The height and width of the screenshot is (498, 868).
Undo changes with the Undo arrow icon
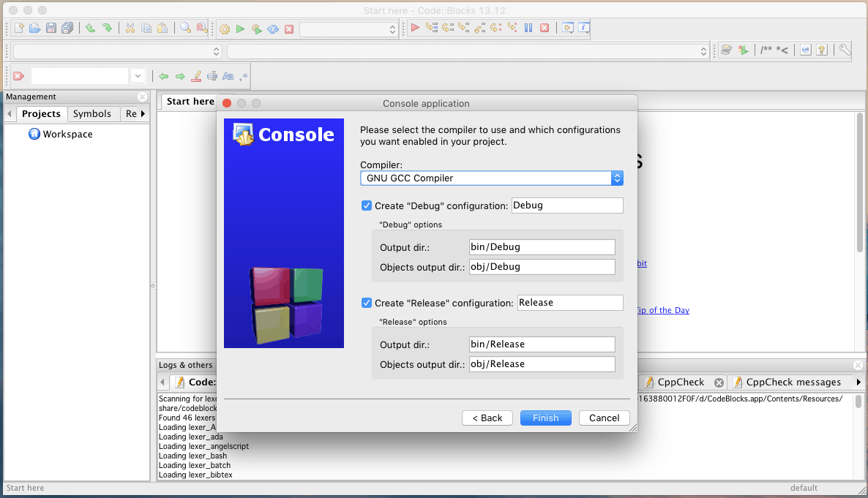pos(91,28)
